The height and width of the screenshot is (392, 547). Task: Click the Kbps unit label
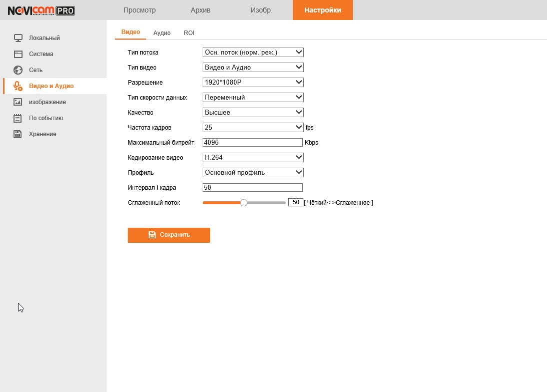tap(311, 143)
